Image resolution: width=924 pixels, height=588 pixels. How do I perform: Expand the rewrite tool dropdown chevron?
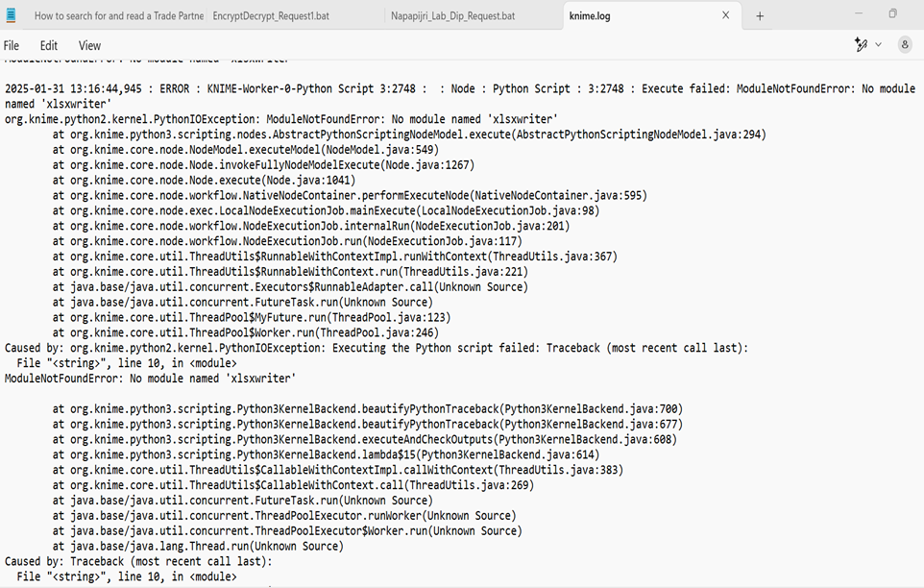click(x=878, y=45)
